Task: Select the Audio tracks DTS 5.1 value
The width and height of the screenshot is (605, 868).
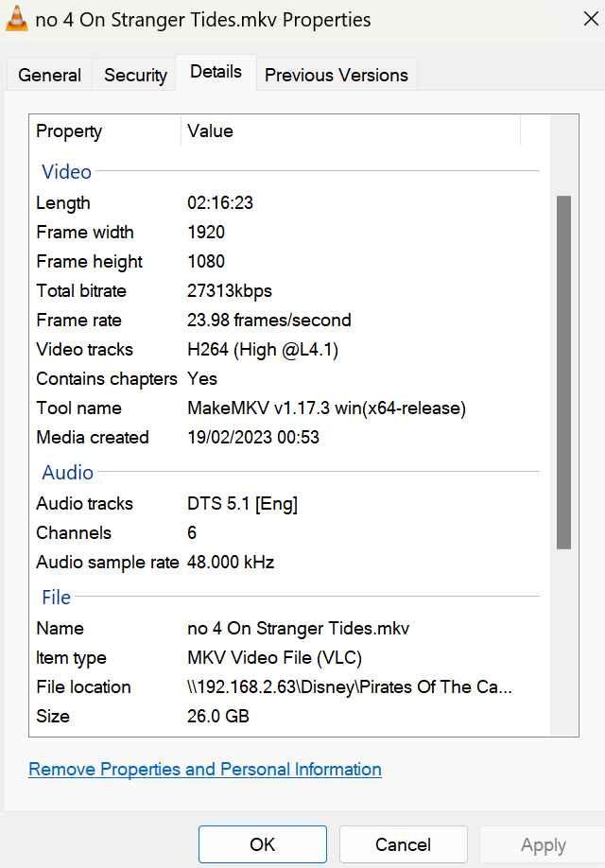Action: pos(242,504)
